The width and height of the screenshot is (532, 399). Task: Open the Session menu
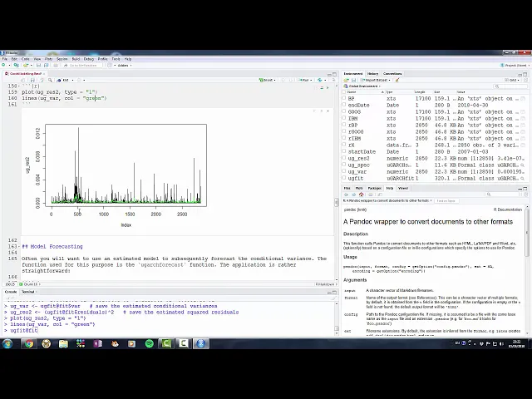pyautogui.click(x=62, y=59)
